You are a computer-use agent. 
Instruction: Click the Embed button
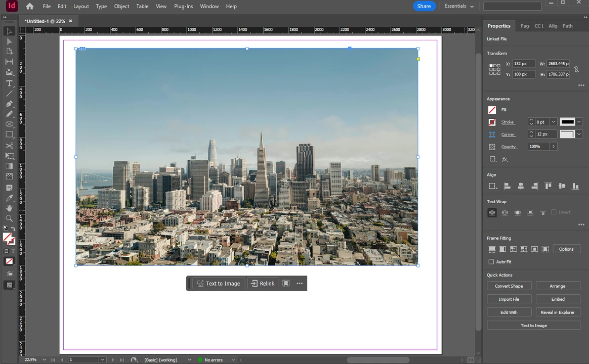(558, 299)
